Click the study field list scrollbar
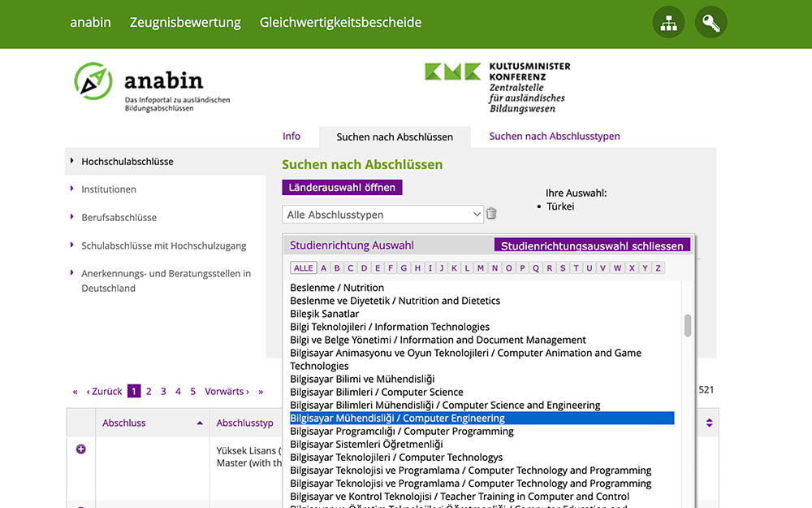812x508 pixels. click(688, 325)
